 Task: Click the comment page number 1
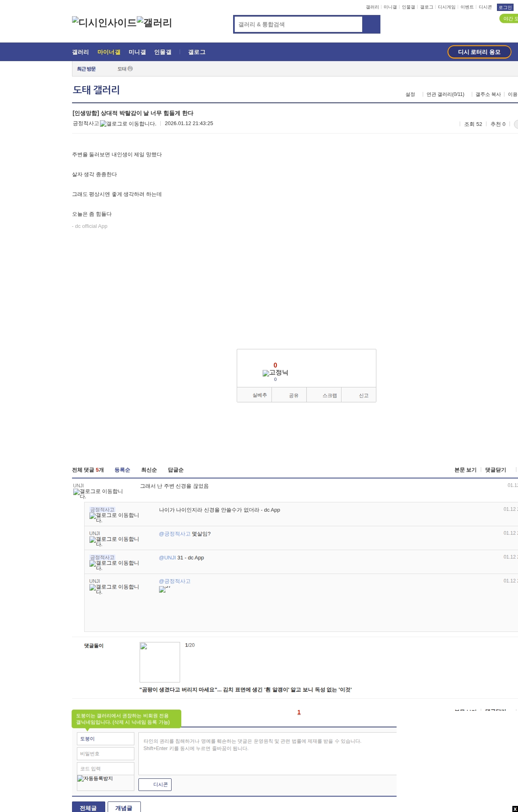click(x=299, y=712)
